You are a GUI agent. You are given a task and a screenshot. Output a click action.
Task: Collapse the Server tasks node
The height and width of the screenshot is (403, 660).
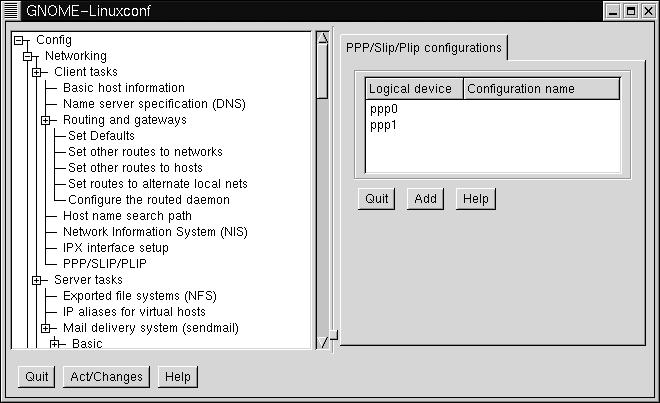(x=38, y=280)
